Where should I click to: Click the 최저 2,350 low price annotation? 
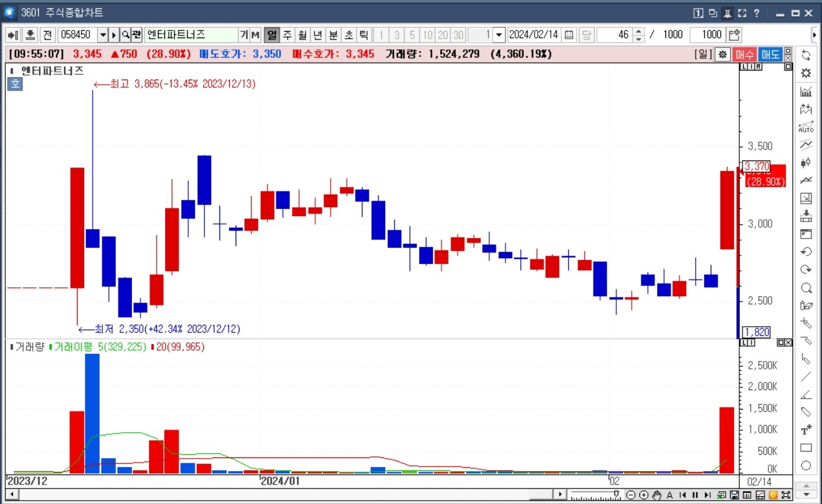[x=159, y=329]
